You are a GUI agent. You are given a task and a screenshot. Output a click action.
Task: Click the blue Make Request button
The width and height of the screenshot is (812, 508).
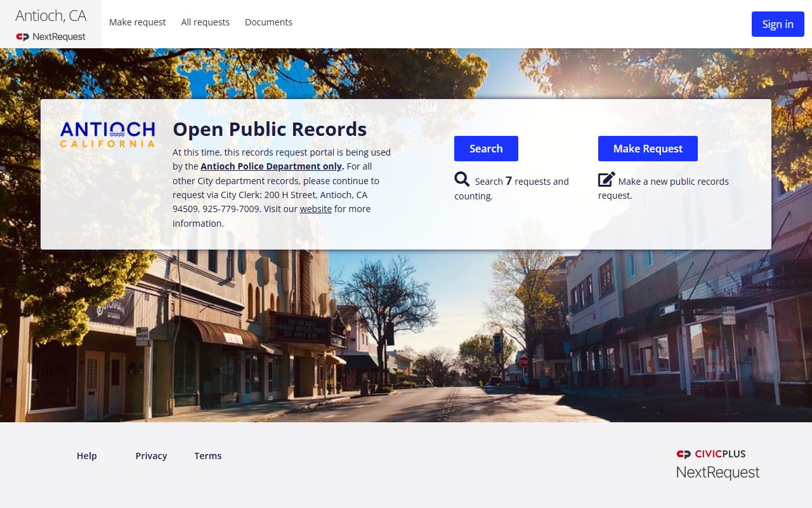coord(648,149)
